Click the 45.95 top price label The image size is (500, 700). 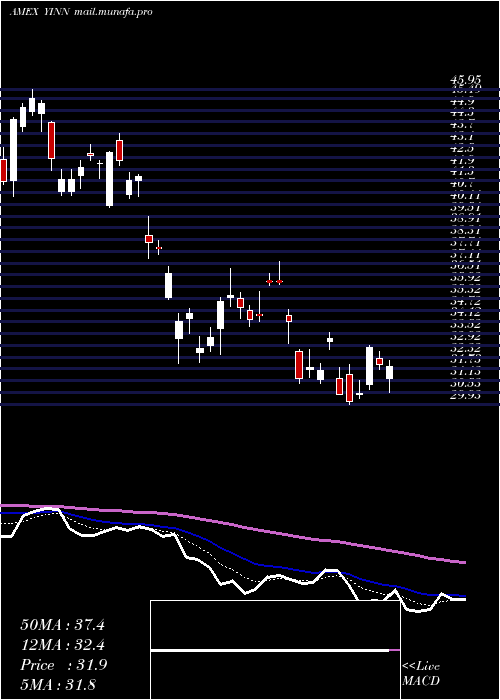point(466,80)
